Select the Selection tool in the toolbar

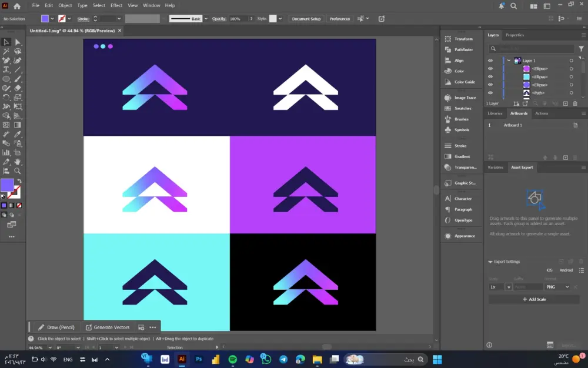click(6, 42)
